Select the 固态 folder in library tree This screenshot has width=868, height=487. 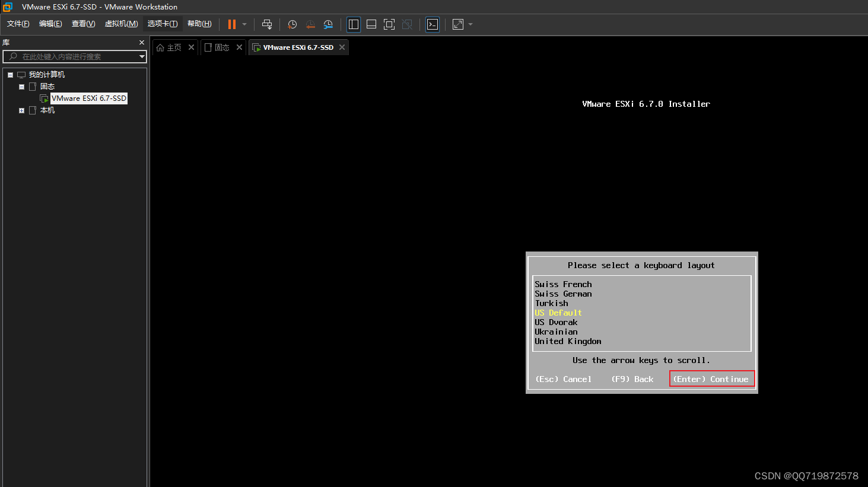tap(47, 87)
